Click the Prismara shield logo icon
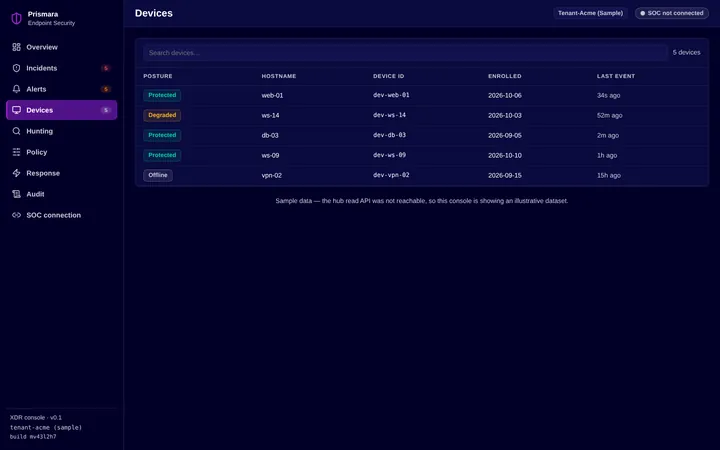Image resolution: width=720 pixels, height=450 pixels. click(17, 18)
